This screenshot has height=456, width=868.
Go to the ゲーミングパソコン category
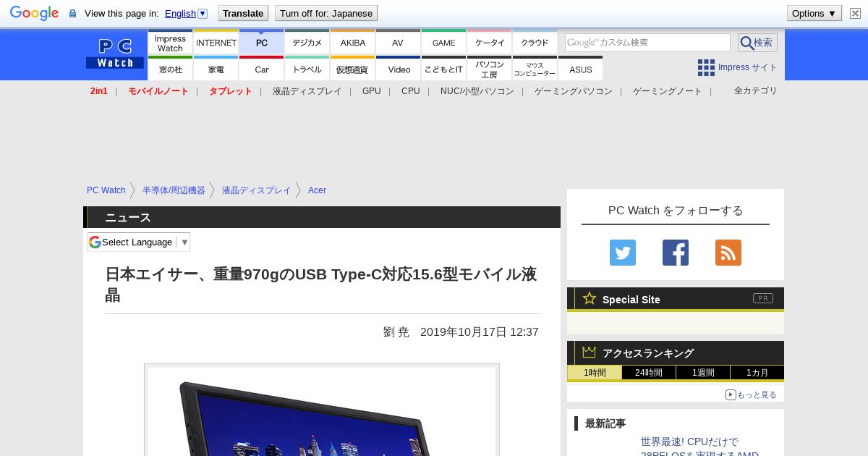[x=574, y=91]
